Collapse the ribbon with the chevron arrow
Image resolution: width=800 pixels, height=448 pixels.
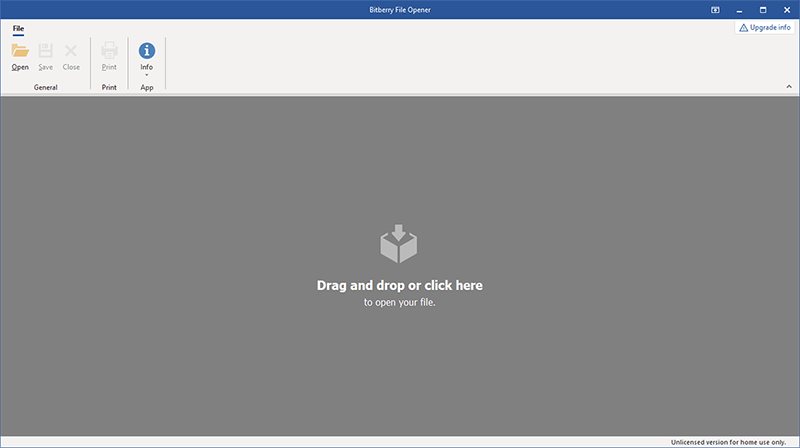point(789,87)
